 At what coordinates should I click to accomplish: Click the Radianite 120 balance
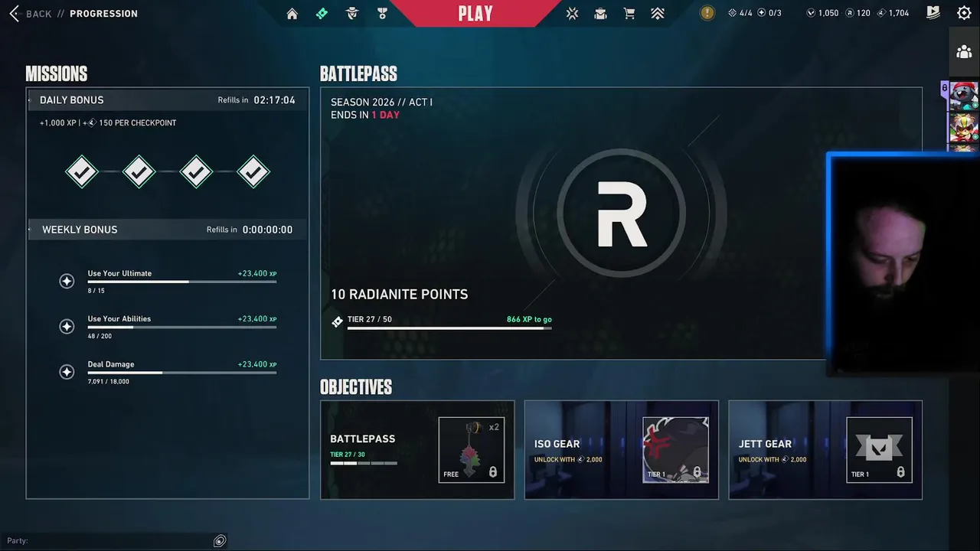[x=857, y=13]
